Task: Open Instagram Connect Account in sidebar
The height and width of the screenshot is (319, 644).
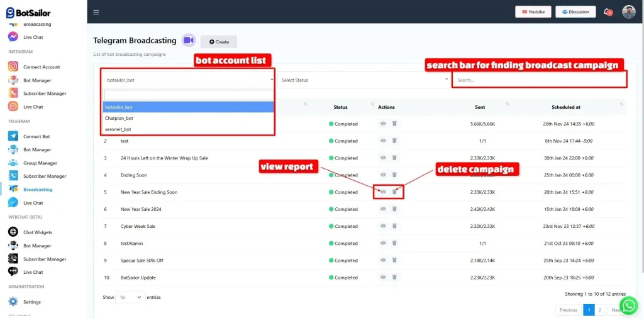Action: coord(42,67)
